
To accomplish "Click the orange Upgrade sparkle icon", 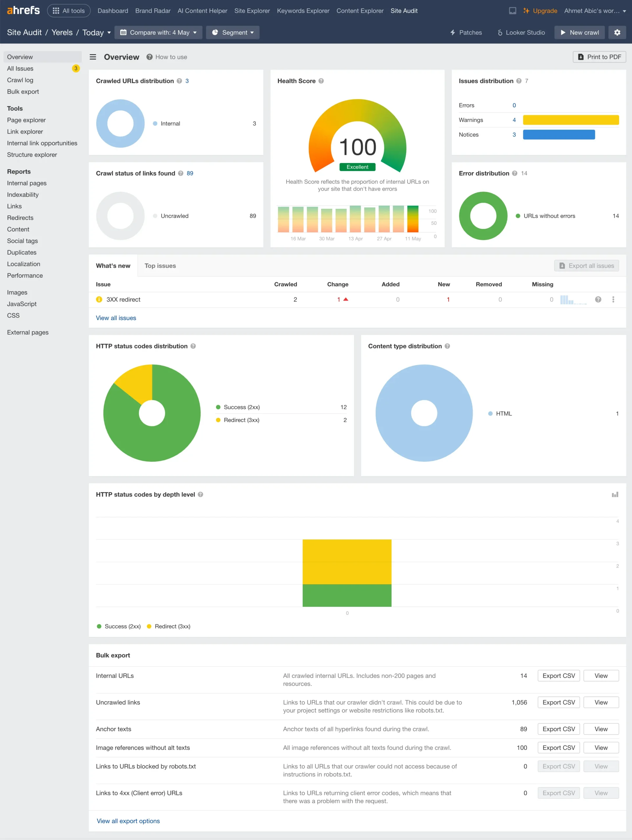I will tap(526, 10).
